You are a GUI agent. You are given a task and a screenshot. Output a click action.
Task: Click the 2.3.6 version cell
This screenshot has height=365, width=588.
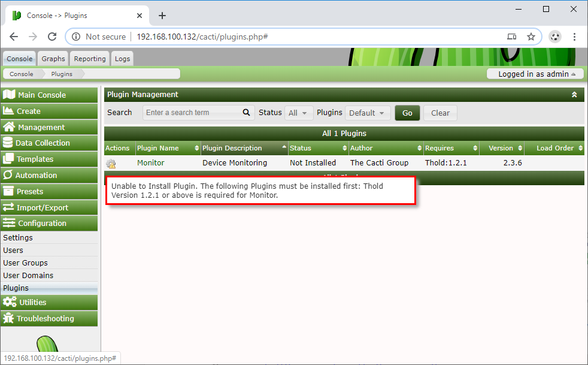[x=512, y=162]
